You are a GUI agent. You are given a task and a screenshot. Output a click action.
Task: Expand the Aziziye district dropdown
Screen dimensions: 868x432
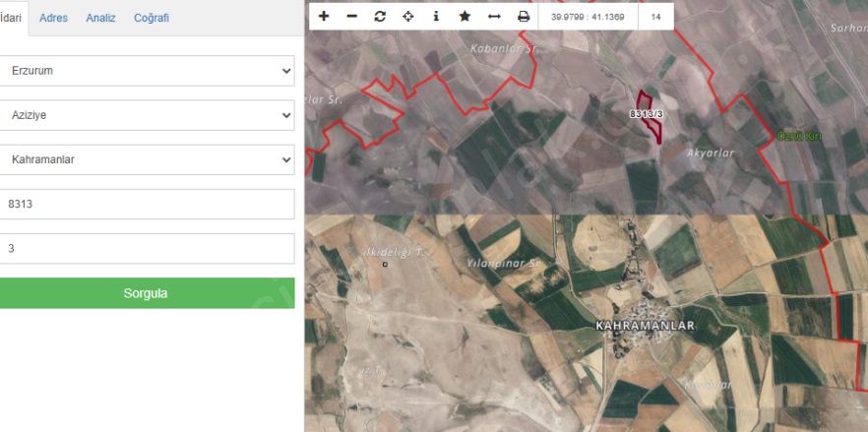pos(148,115)
